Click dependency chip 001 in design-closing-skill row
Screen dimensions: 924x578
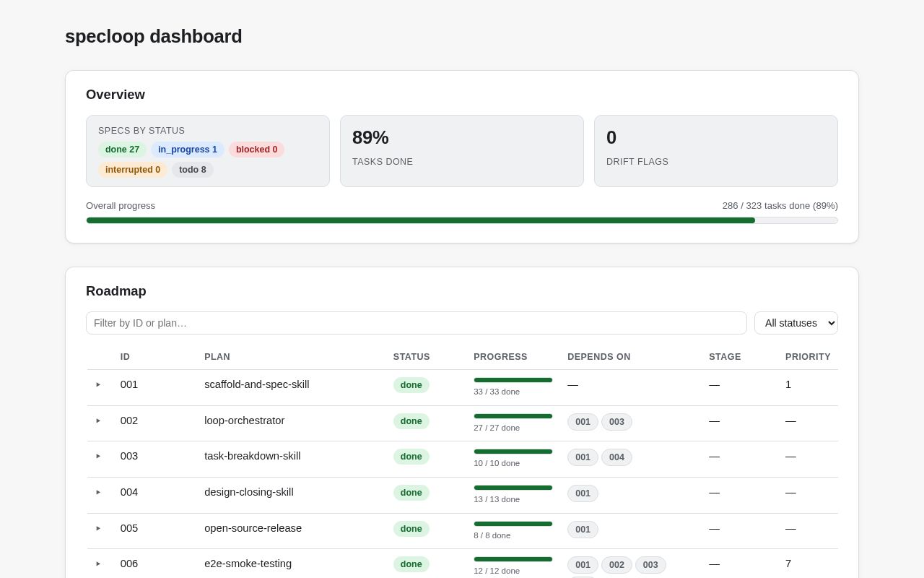click(583, 493)
